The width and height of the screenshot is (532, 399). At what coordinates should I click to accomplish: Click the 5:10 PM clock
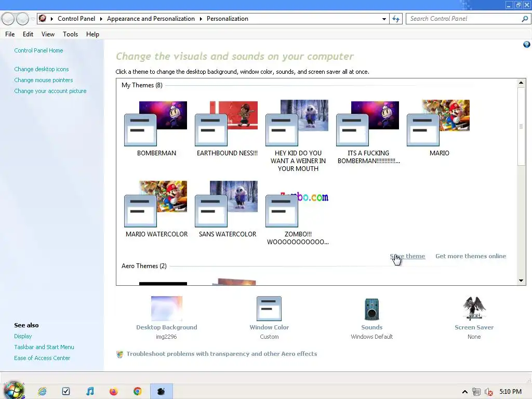tap(510, 392)
